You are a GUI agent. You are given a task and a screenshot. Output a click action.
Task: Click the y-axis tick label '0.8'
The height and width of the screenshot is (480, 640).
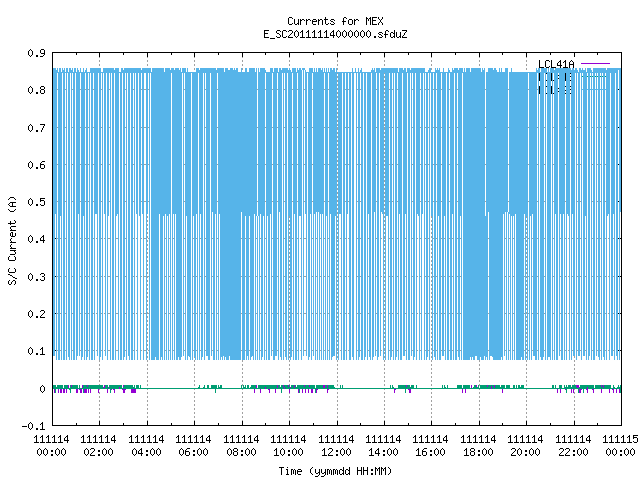[x=36, y=90]
